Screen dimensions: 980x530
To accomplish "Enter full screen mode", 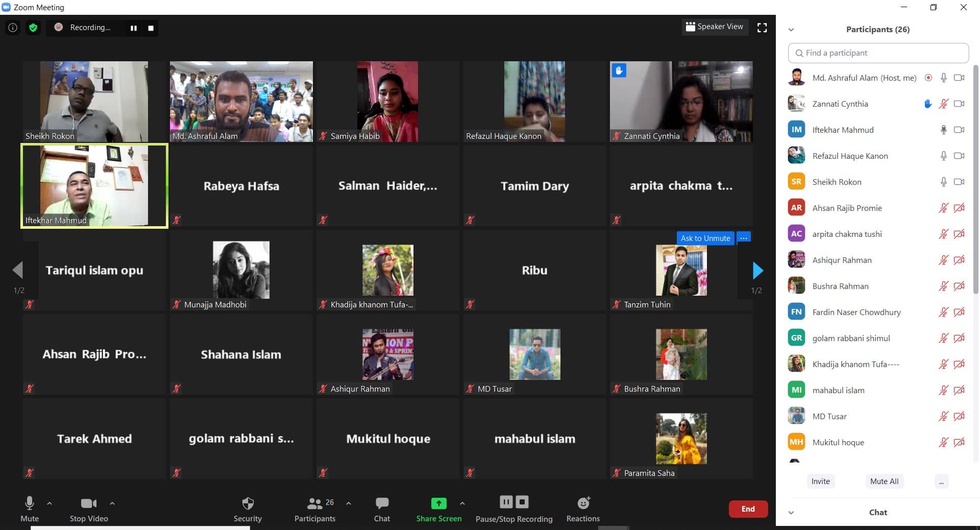I will pos(762,28).
